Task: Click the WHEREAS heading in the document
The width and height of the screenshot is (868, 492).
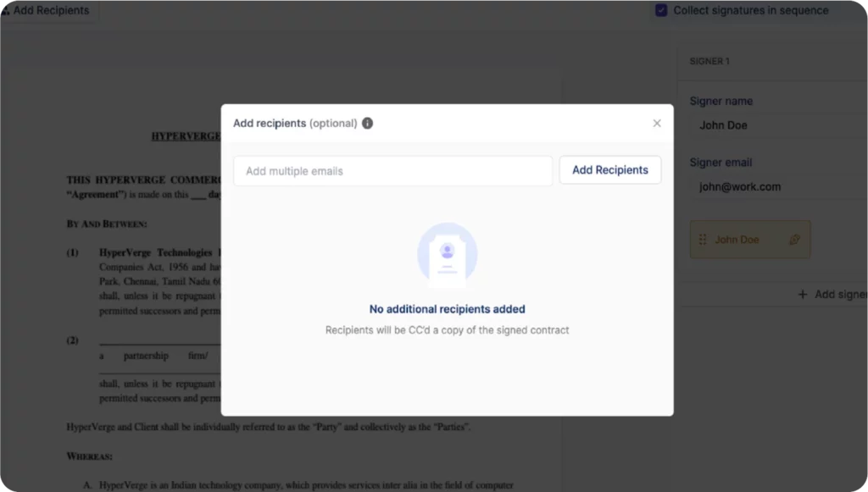Action: 90,456
